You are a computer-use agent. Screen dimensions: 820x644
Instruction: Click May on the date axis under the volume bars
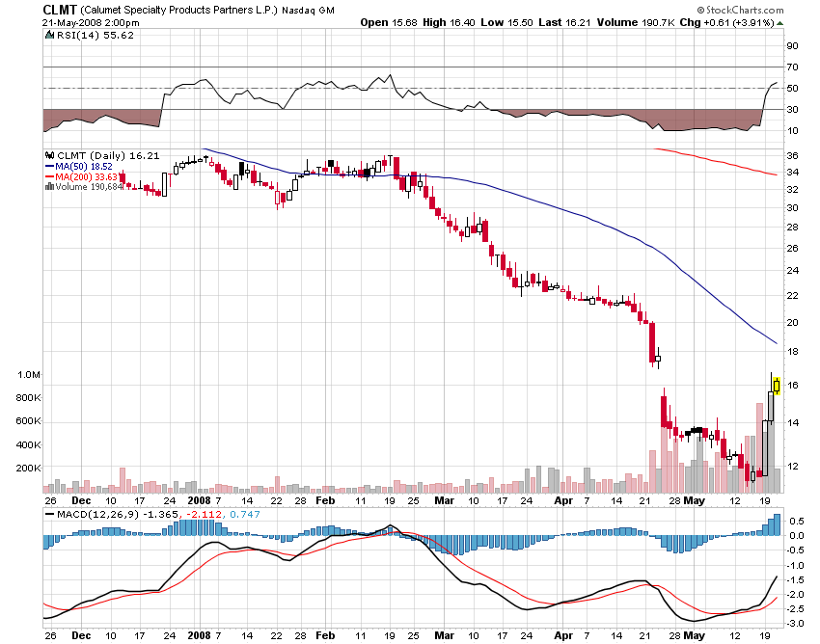(695, 500)
